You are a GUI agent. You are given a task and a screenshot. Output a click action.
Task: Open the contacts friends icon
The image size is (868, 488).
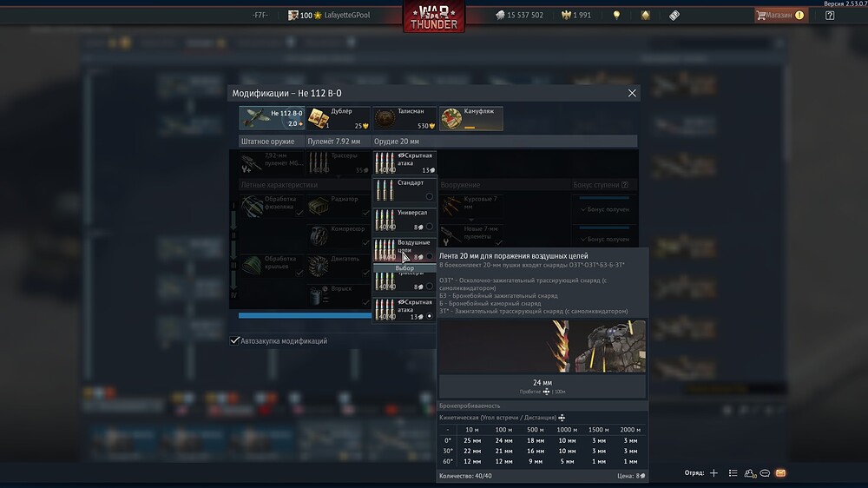(x=749, y=473)
